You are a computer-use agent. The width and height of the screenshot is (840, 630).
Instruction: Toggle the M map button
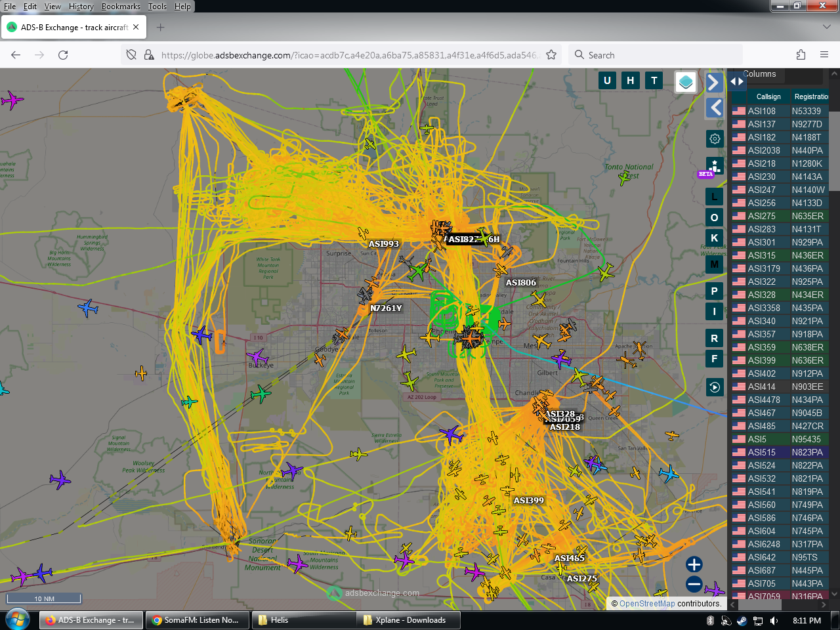click(715, 264)
